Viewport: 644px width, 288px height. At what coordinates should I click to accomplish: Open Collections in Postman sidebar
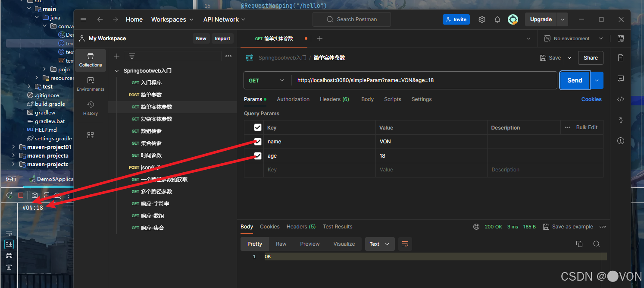(91, 60)
